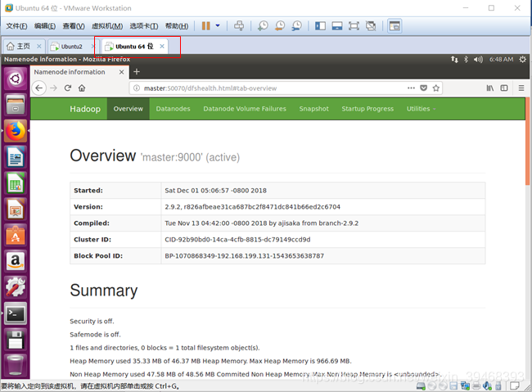
Task: Open the 查看(V) menu
Action: pos(74,26)
